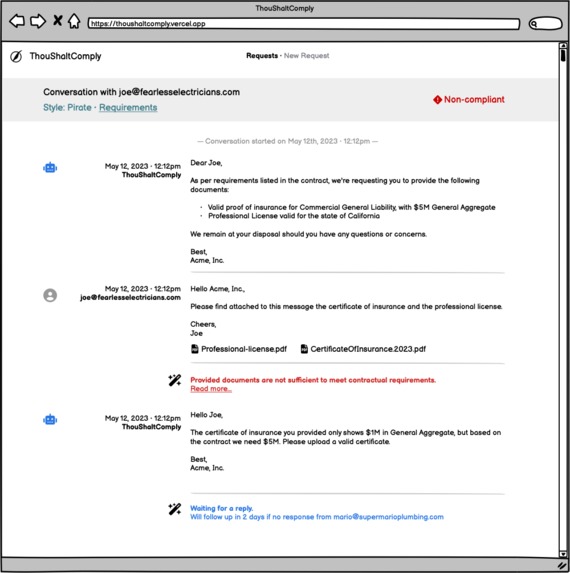Click the Professional-license.pdf file icon
Image resolution: width=570 pixels, height=573 pixels.
[195, 349]
